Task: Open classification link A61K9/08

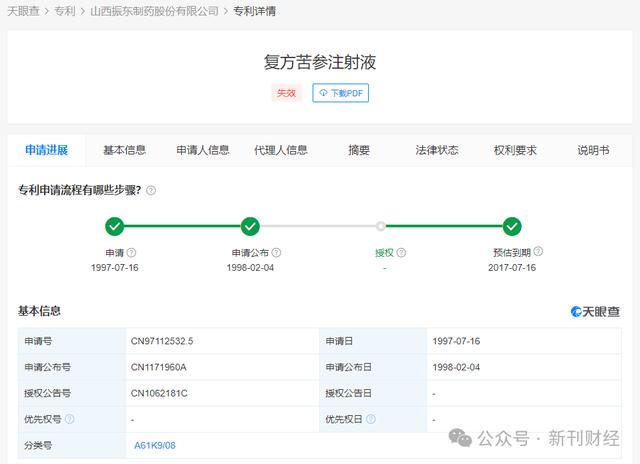Action: [155, 445]
